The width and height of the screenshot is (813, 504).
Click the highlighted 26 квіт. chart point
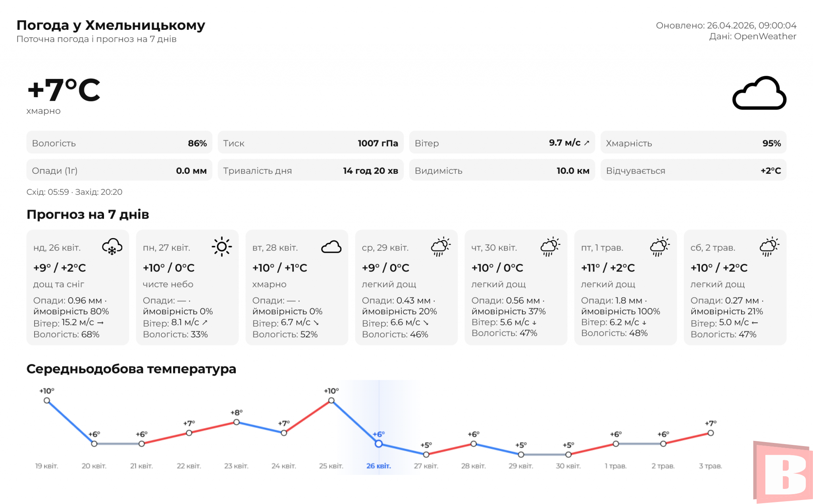(379, 444)
